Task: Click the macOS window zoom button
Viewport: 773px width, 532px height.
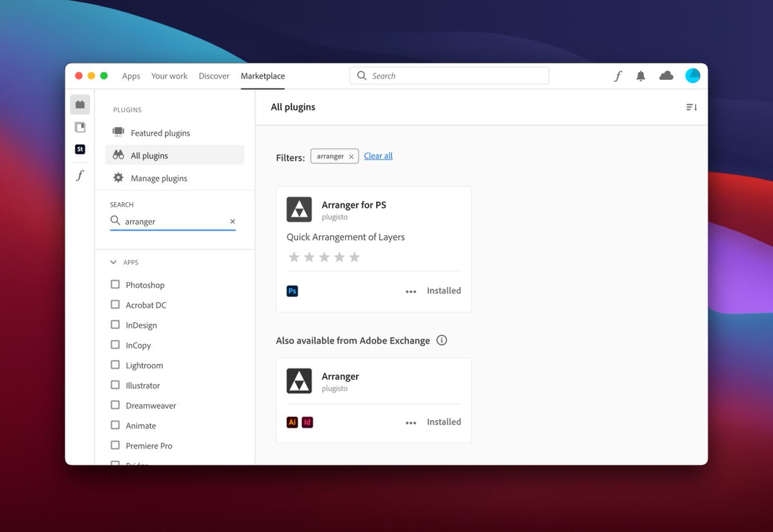Action: point(104,75)
